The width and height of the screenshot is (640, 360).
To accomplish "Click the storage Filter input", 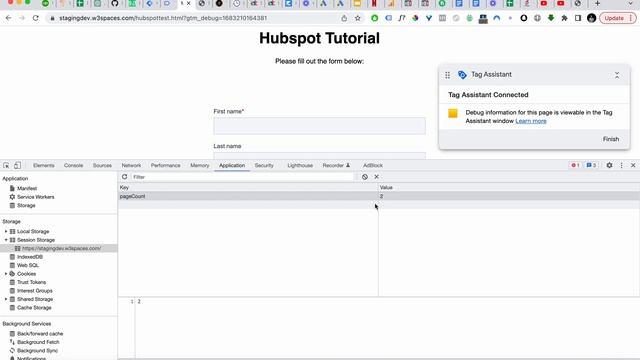I will pos(242,177).
